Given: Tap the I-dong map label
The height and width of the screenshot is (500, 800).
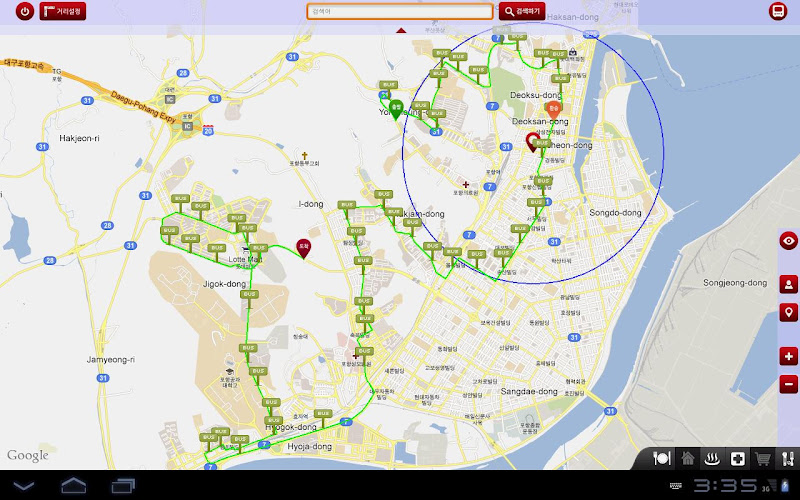Looking at the screenshot, I should (x=311, y=204).
